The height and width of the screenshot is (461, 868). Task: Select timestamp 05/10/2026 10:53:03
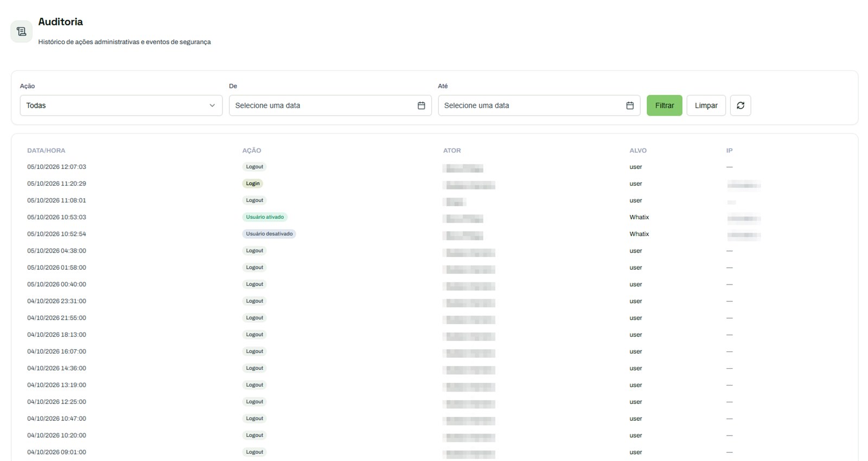click(56, 217)
